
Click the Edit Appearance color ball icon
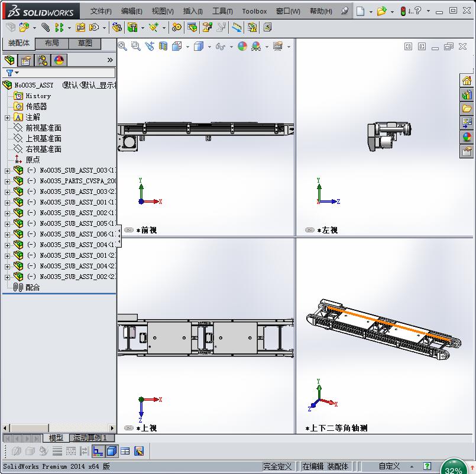242,46
